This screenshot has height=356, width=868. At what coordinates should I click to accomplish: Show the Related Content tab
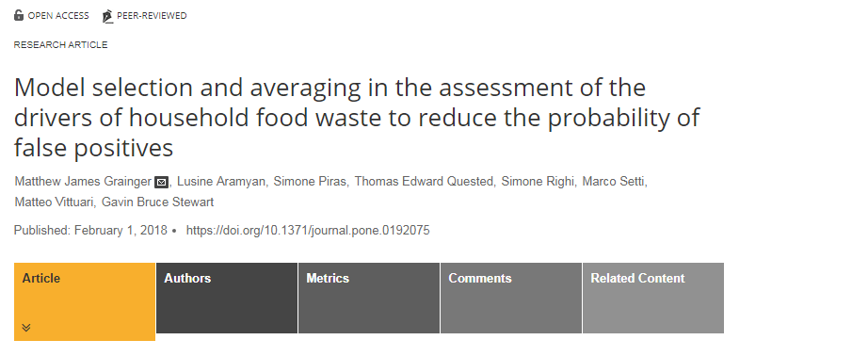tap(653, 298)
